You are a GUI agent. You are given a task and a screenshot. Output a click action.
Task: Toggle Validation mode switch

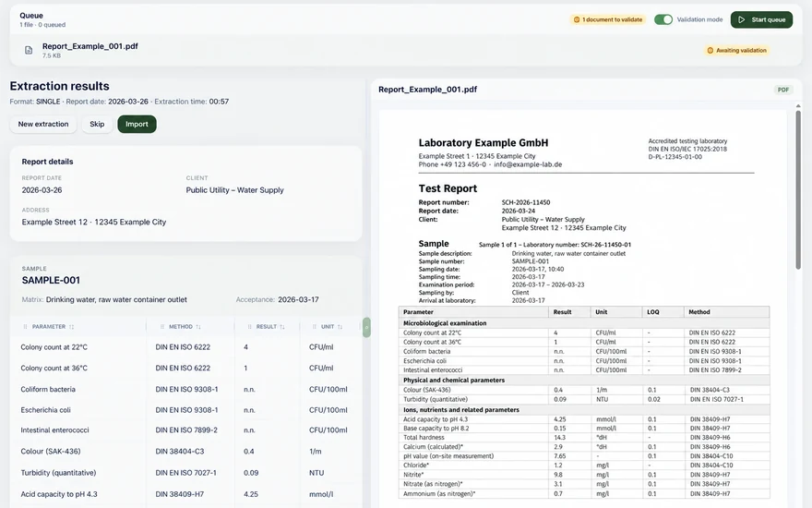[663, 19]
